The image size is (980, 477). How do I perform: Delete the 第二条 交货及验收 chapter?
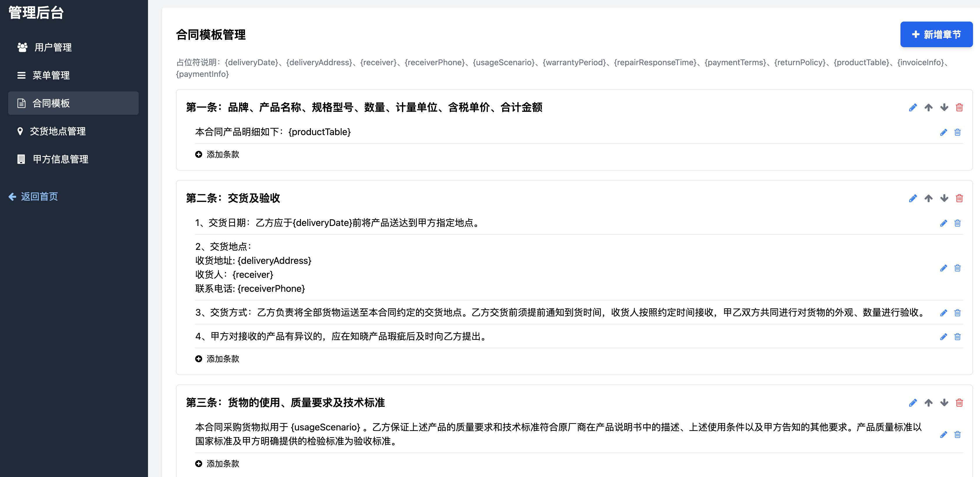coord(959,199)
